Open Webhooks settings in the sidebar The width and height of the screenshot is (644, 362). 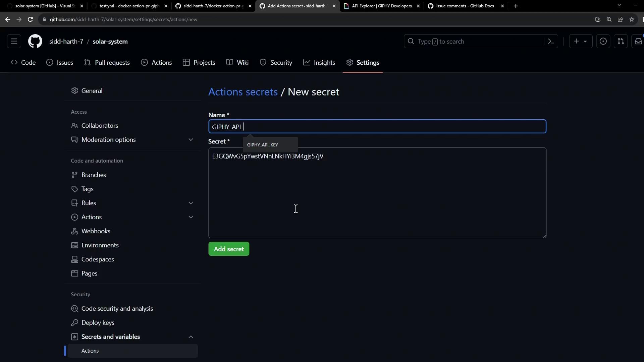96,231
